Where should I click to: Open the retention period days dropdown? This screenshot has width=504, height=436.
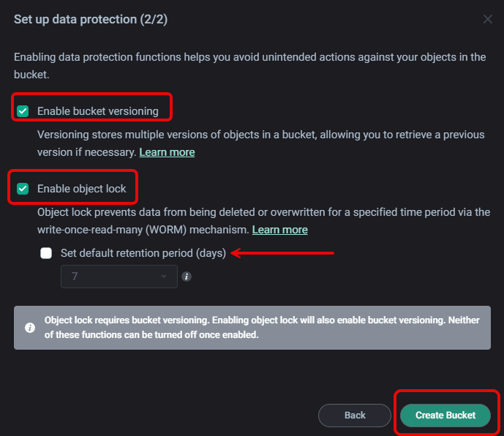(119, 277)
